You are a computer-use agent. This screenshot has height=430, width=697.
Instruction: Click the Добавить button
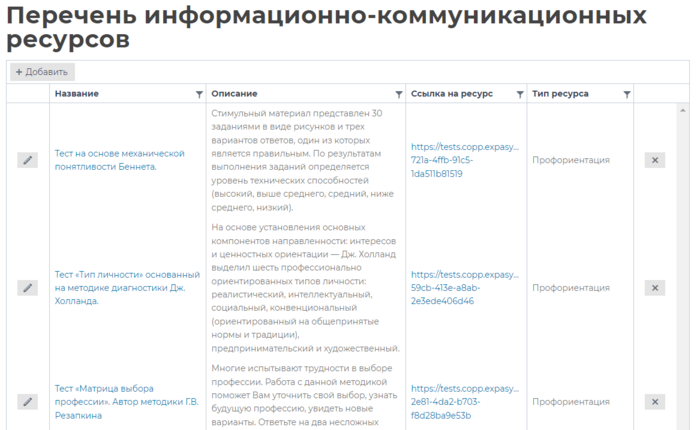pyautogui.click(x=42, y=72)
